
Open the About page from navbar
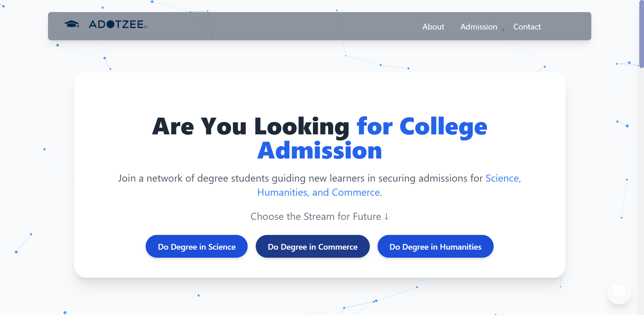pos(433,27)
